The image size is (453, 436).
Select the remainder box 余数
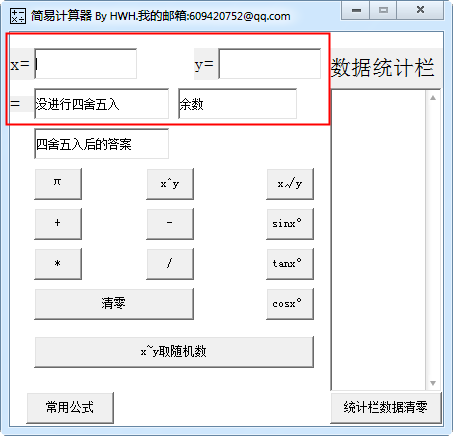coord(238,104)
